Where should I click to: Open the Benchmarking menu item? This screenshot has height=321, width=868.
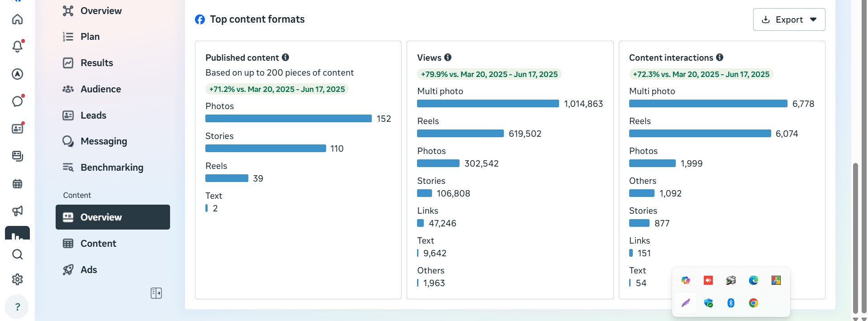111,168
